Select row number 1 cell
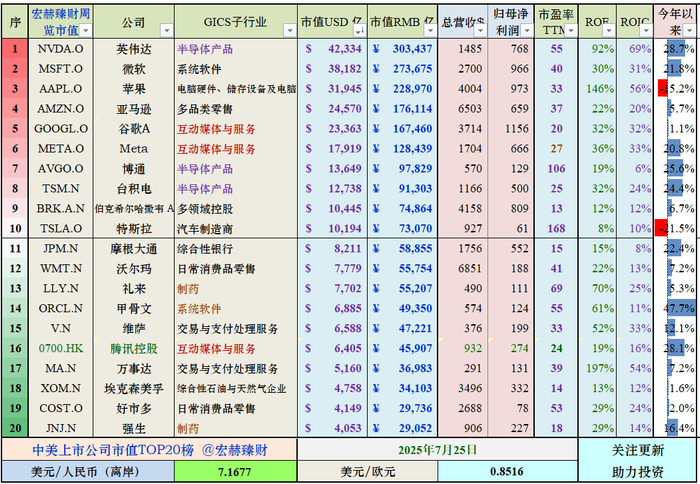700x484 pixels. pos(15,49)
